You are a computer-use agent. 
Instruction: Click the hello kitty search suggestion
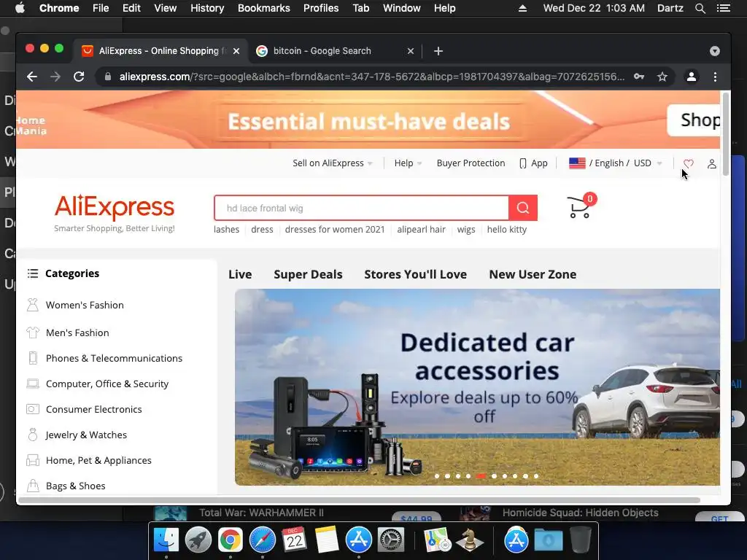(507, 230)
